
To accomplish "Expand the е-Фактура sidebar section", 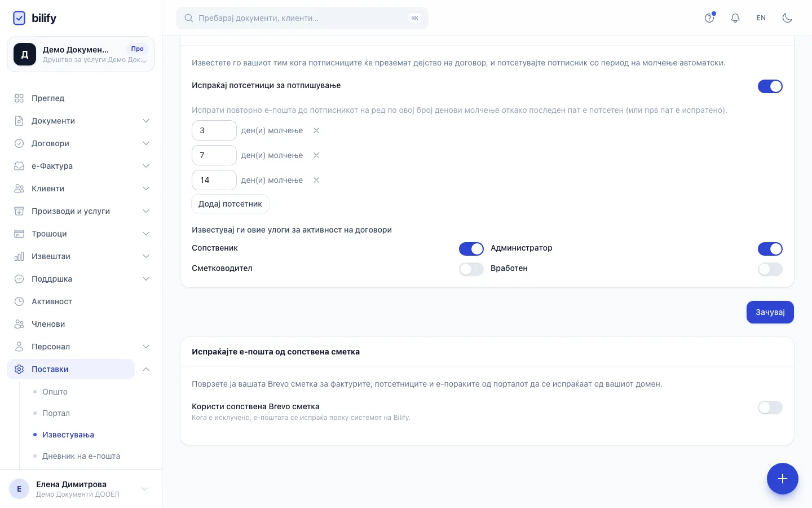I will [81, 166].
